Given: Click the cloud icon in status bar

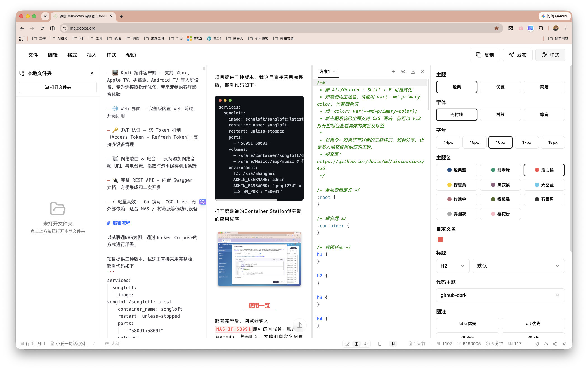Looking at the screenshot, I should (546, 344).
